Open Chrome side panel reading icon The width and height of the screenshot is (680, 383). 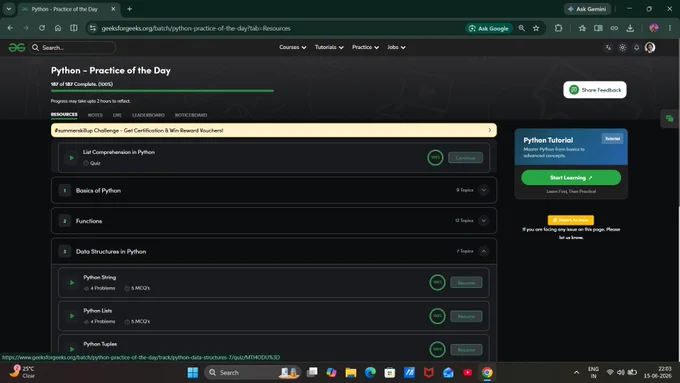[x=598, y=28]
